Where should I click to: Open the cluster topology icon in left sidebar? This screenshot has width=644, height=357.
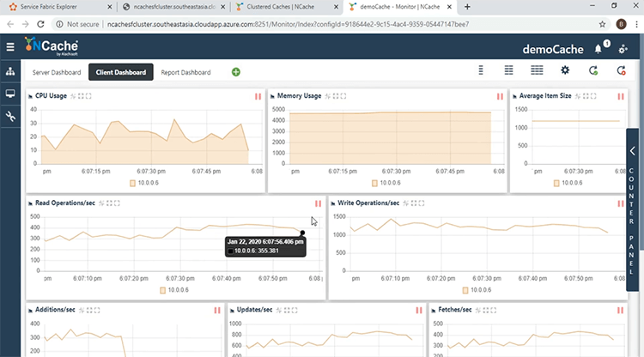point(10,72)
